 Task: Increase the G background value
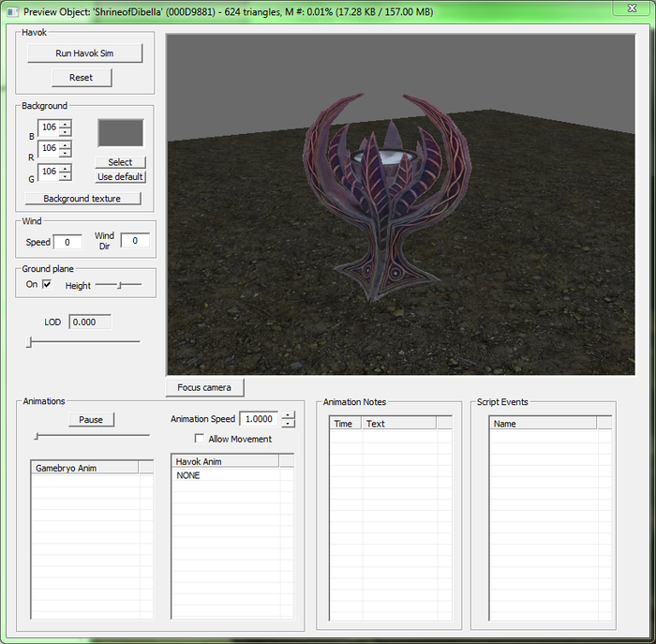pyautogui.click(x=65, y=169)
